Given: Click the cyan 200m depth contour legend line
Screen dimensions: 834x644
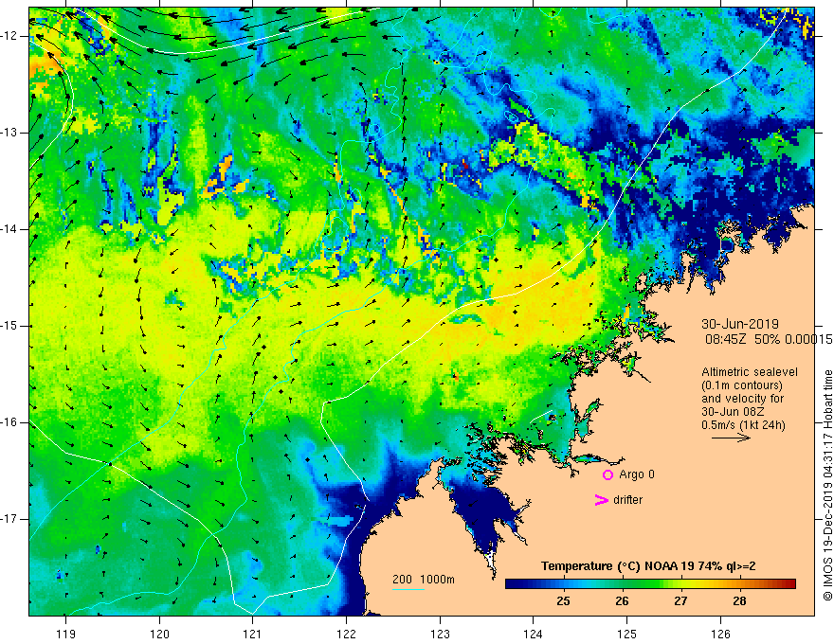Looking at the screenshot, I should 408,589.
